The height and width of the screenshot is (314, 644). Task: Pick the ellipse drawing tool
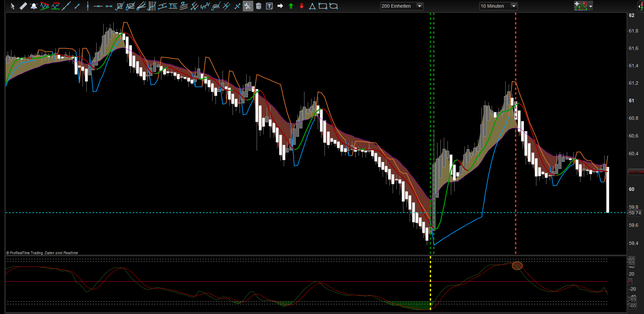(x=334, y=6)
